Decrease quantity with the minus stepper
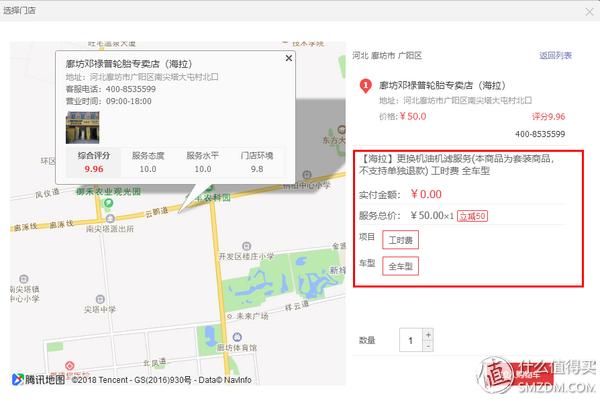The height and width of the screenshot is (399, 600). click(428, 346)
